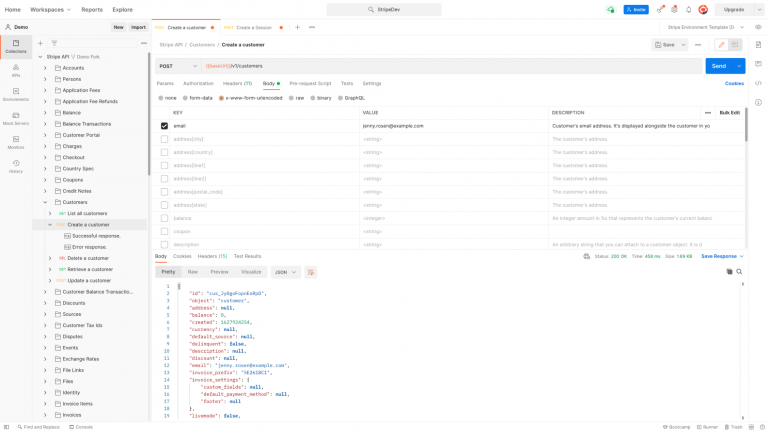Open the Mock Servers sidebar panel
Viewport: 768px width, 432px height.
point(16,119)
